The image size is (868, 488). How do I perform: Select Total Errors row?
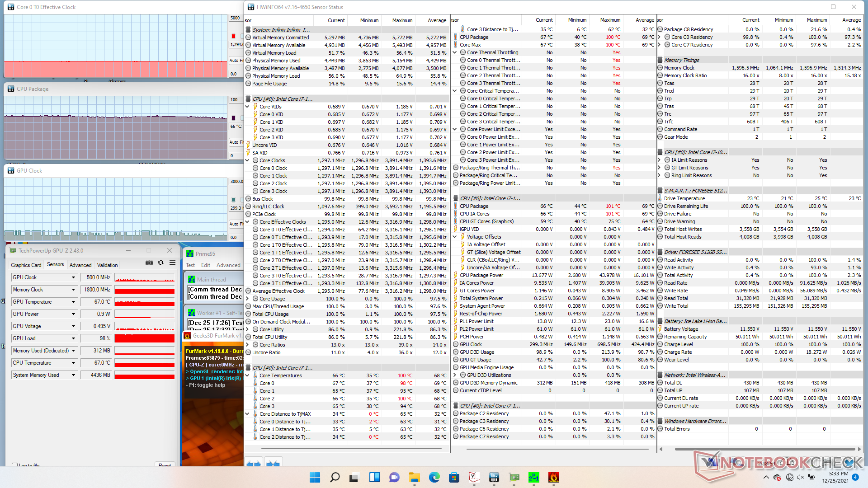pos(760,429)
